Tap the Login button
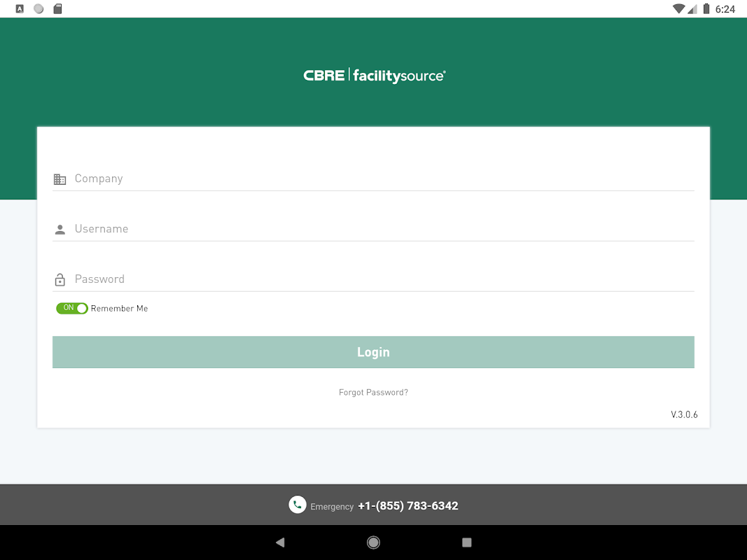 [373, 352]
